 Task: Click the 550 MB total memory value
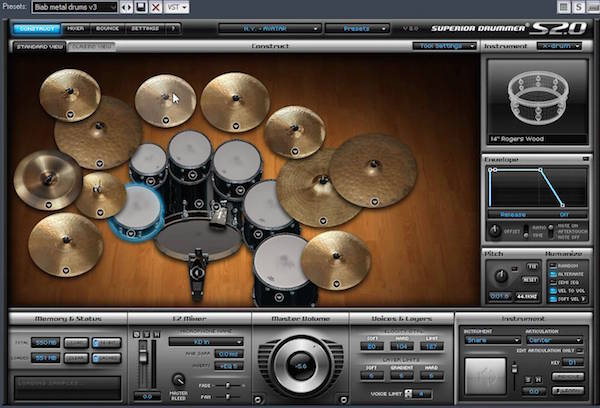point(46,343)
